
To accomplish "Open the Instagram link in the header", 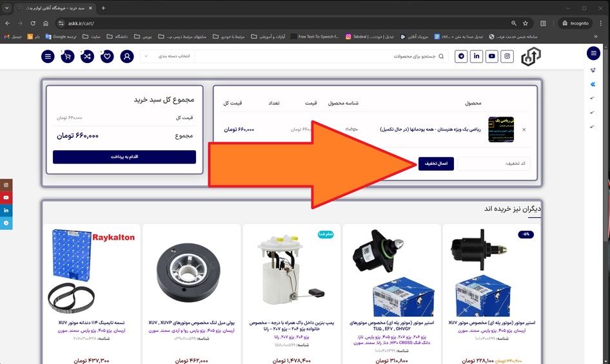I will [x=507, y=57].
